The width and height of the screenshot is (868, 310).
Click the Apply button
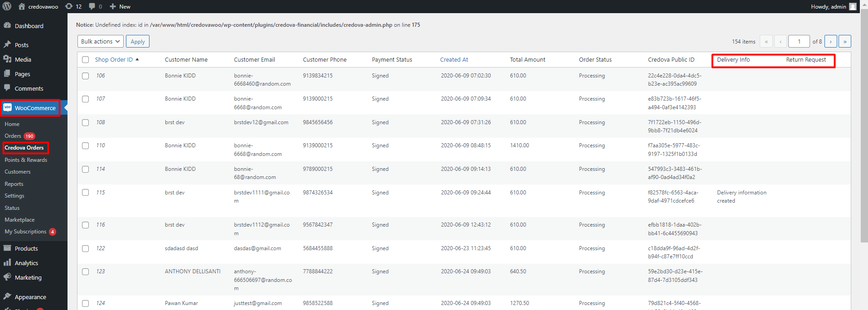click(138, 41)
